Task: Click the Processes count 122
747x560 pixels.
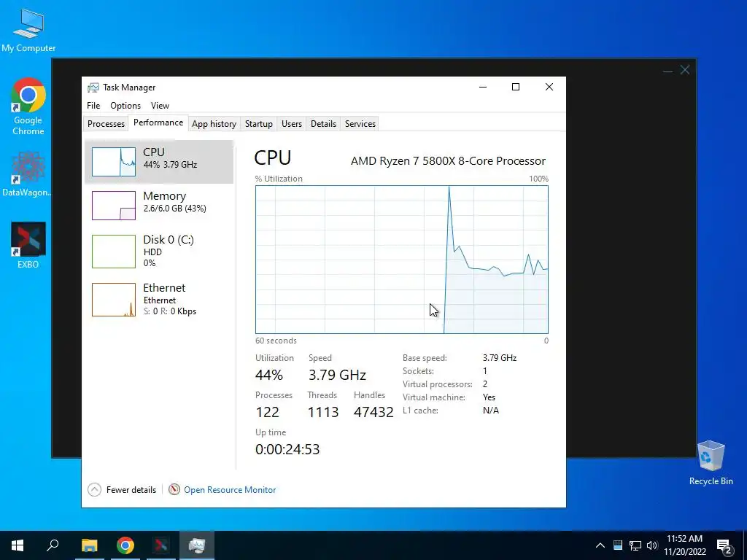Action: [267, 413]
